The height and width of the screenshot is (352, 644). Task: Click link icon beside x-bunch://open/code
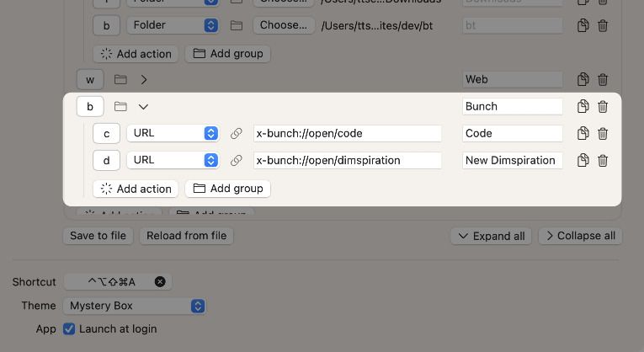[x=237, y=133]
